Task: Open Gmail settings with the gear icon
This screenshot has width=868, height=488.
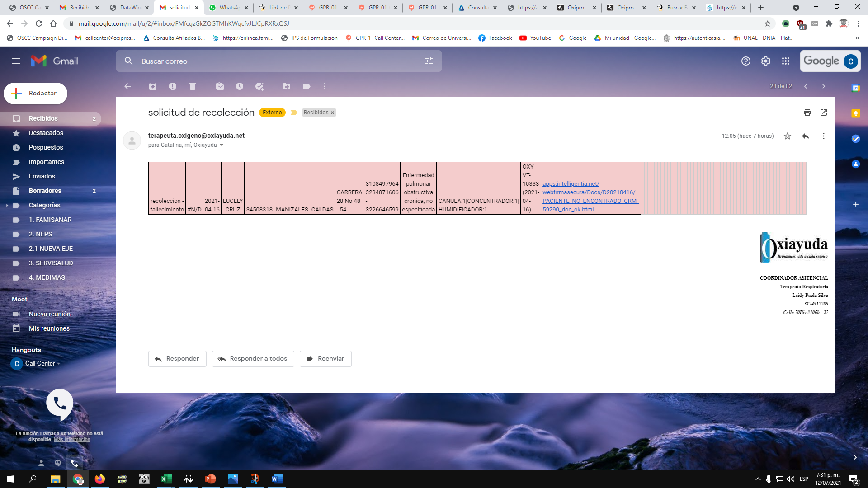Action: (766, 61)
